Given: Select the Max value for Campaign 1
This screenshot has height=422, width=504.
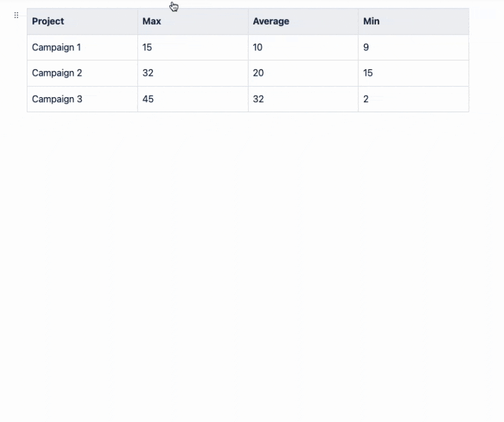Looking at the screenshot, I should [147, 47].
